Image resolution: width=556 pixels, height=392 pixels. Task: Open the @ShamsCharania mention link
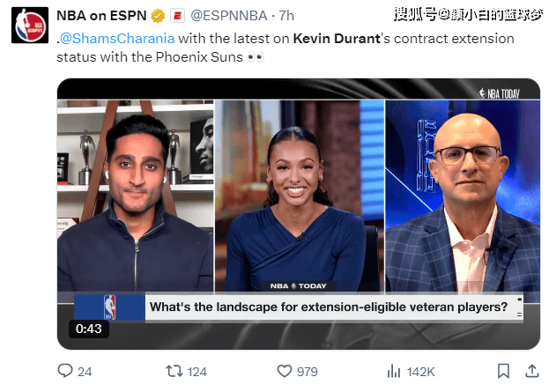pos(117,39)
